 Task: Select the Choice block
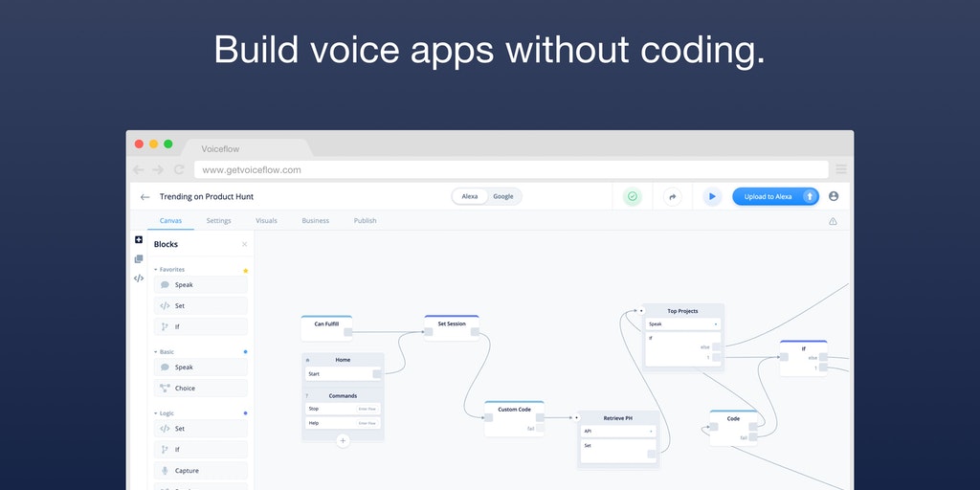click(201, 389)
